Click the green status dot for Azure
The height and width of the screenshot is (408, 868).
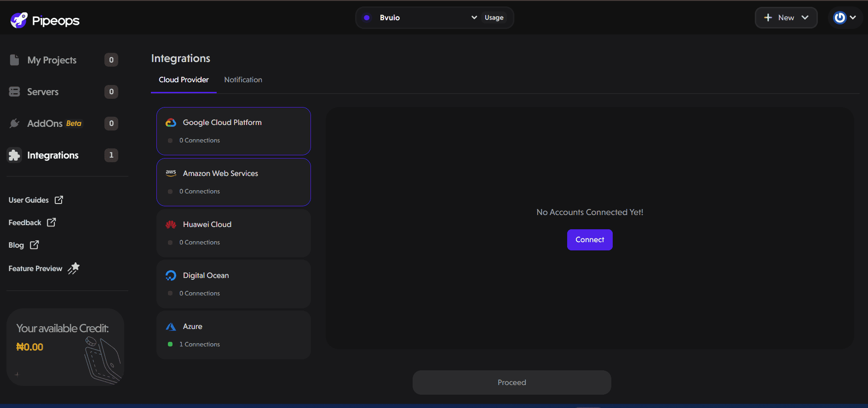click(x=170, y=344)
